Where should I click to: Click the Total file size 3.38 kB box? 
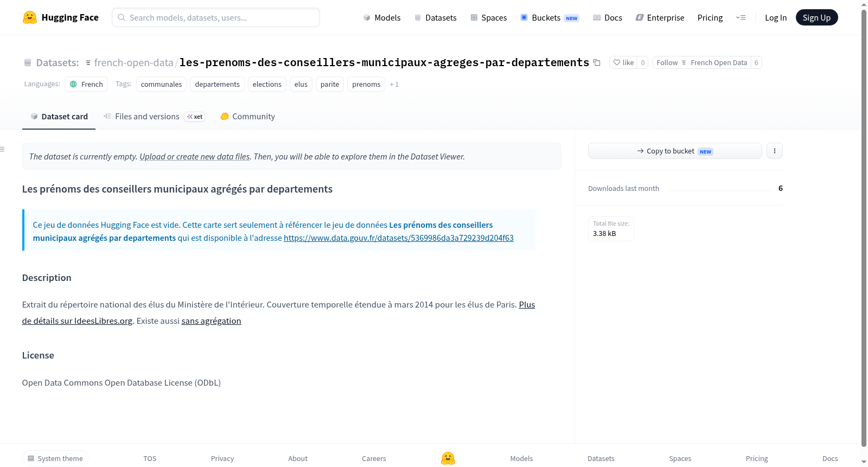(x=611, y=229)
